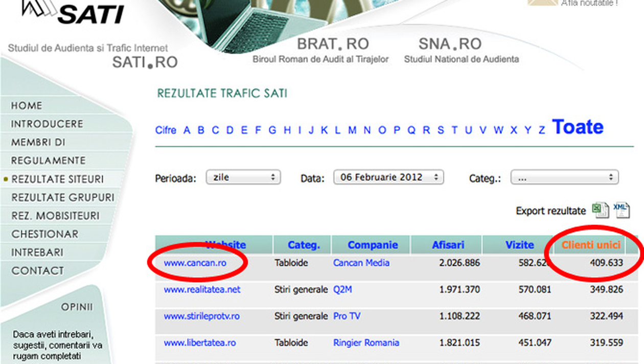Open the REZ. MOBISITEURI menu item
The image size is (644, 364).
[55, 216]
